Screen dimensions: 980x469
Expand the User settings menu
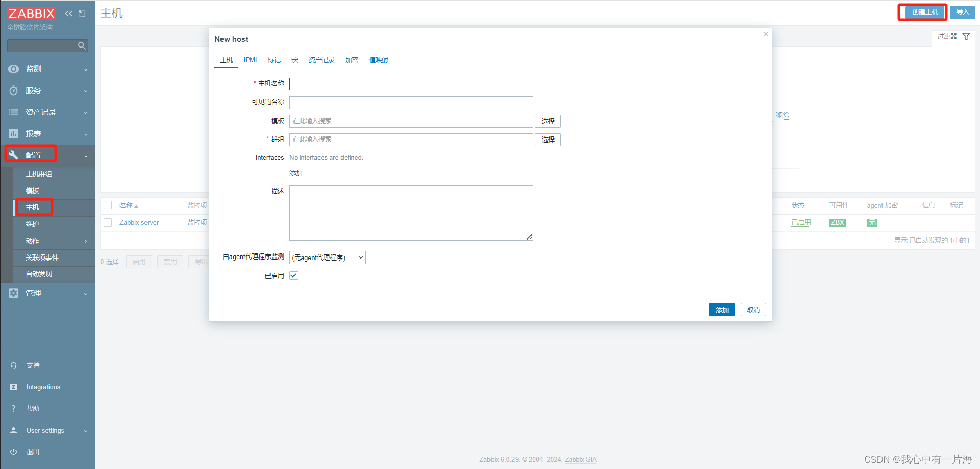(x=86, y=431)
